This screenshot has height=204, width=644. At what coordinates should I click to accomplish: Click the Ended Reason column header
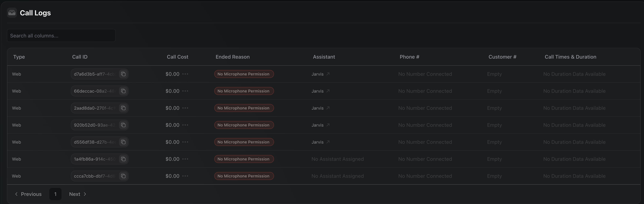[232, 57]
